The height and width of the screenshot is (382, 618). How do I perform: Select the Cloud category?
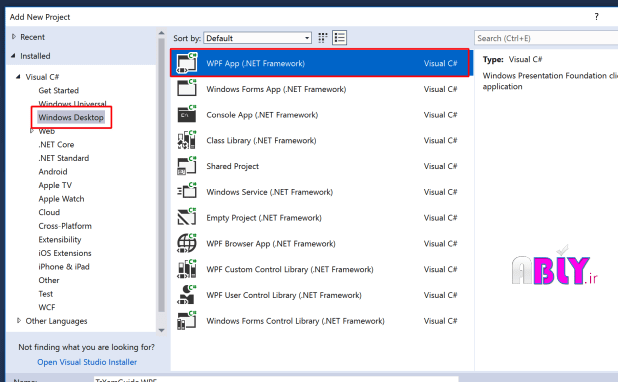[x=49, y=212]
